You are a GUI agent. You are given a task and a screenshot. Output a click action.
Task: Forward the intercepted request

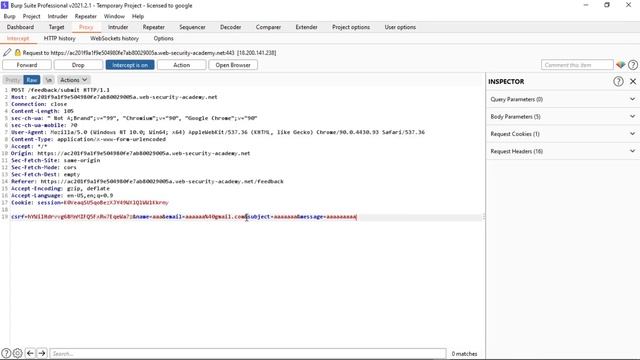pyautogui.click(x=27, y=65)
